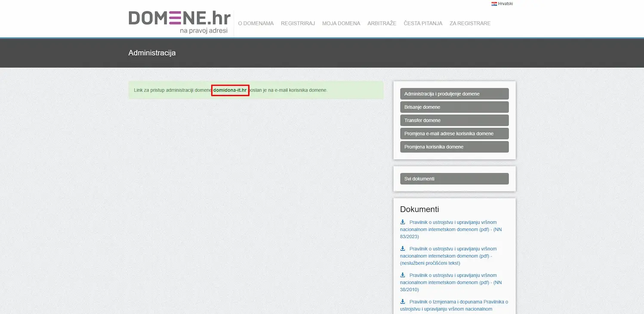Open the ZA REGISTRARE menu
The width and height of the screenshot is (644, 314).
click(x=470, y=23)
